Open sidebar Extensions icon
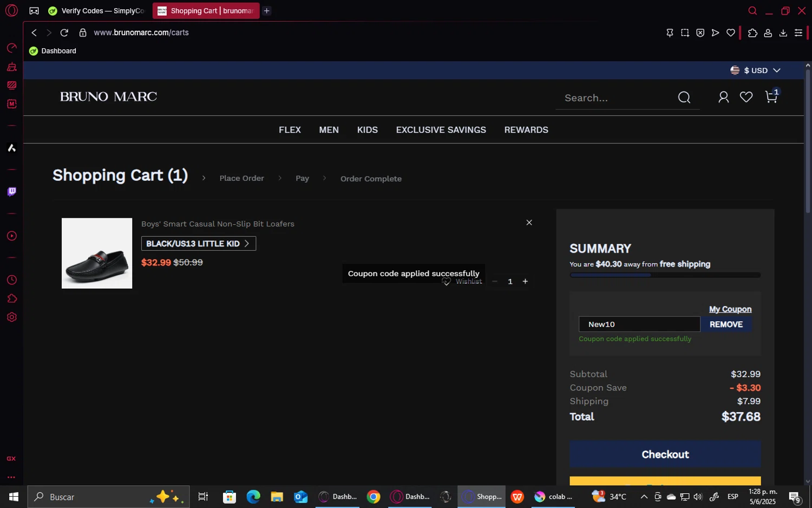Viewport: 812px width, 508px height. pyautogui.click(x=11, y=299)
